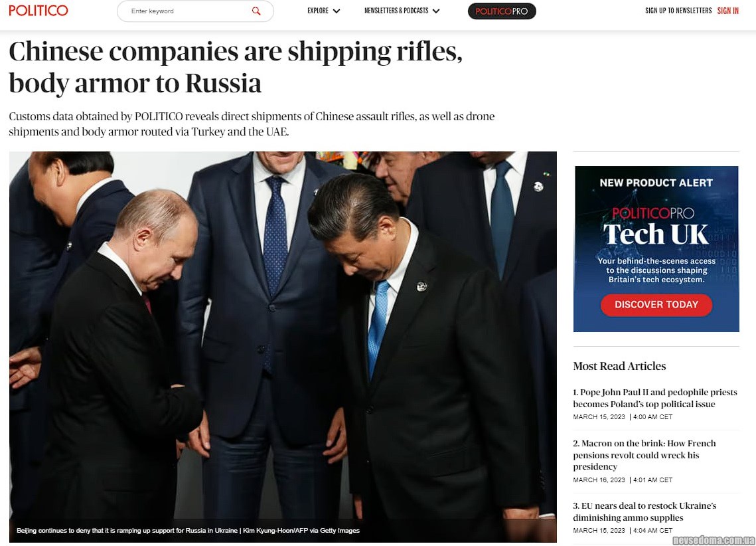The width and height of the screenshot is (756, 546).
Task: Open the POLITICO PRO badge button
Action: (x=501, y=11)
